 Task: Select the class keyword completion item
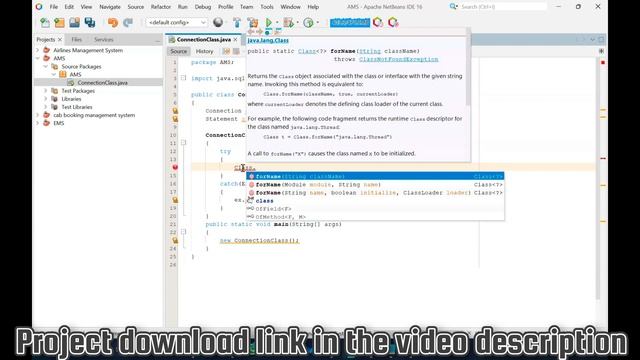tap(375, 201)
